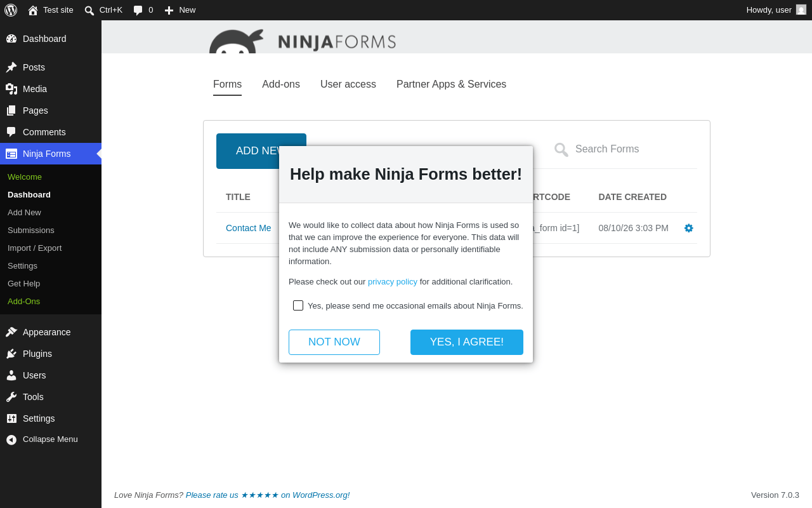This screenshot has width=812, height=508.
Task: Switch to the Add-ons tab
Action: (281, 84)
